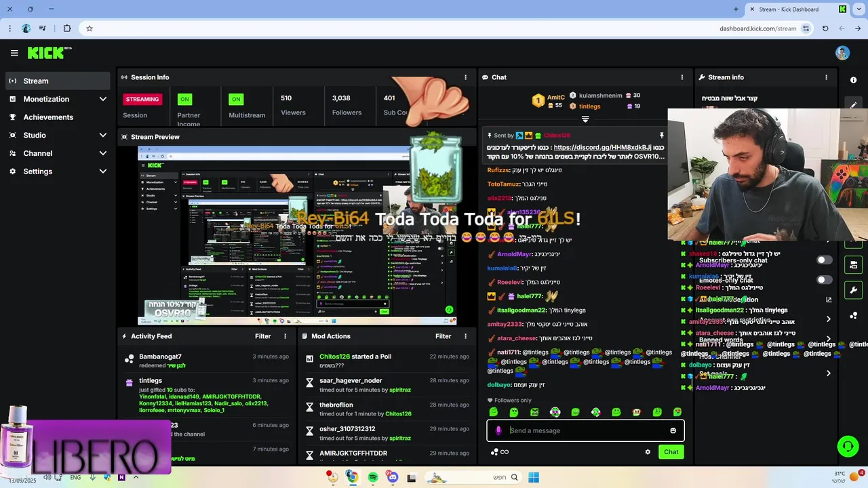Expand the Channel sidebar section
Screen dimensions: 868x488
click(x=103, y=153)
